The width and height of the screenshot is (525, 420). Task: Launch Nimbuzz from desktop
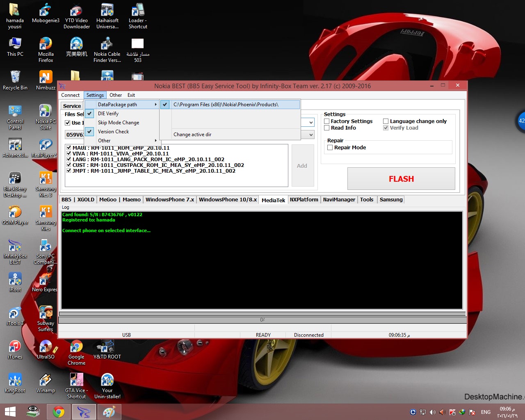click(x=46, y=80)
